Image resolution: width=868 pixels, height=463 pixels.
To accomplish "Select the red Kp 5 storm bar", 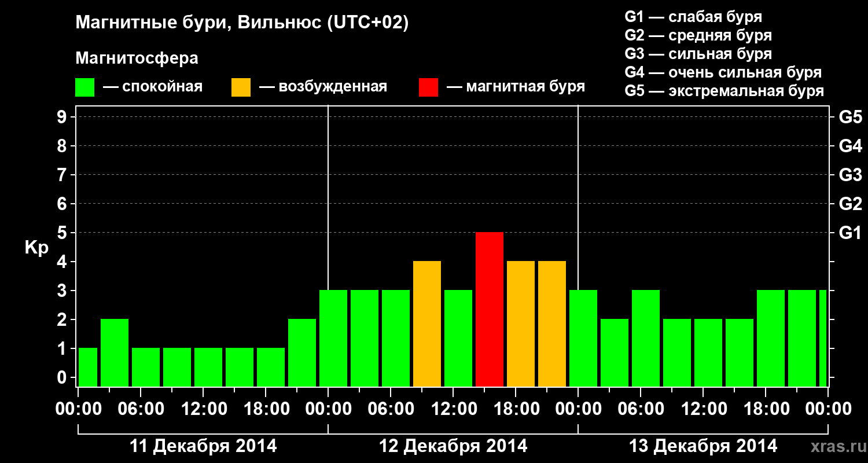I will (490, 309).
